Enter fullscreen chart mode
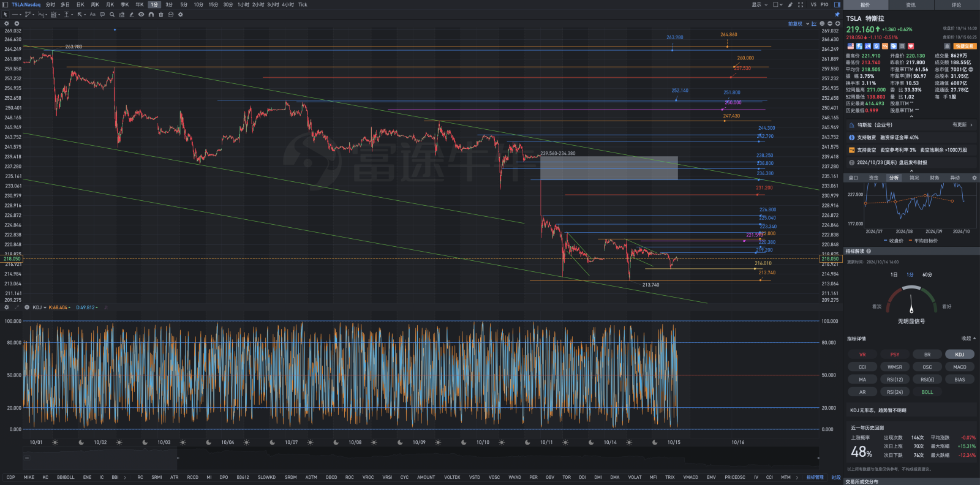Viewport: 980px width, 485px height. coord(801,4)
